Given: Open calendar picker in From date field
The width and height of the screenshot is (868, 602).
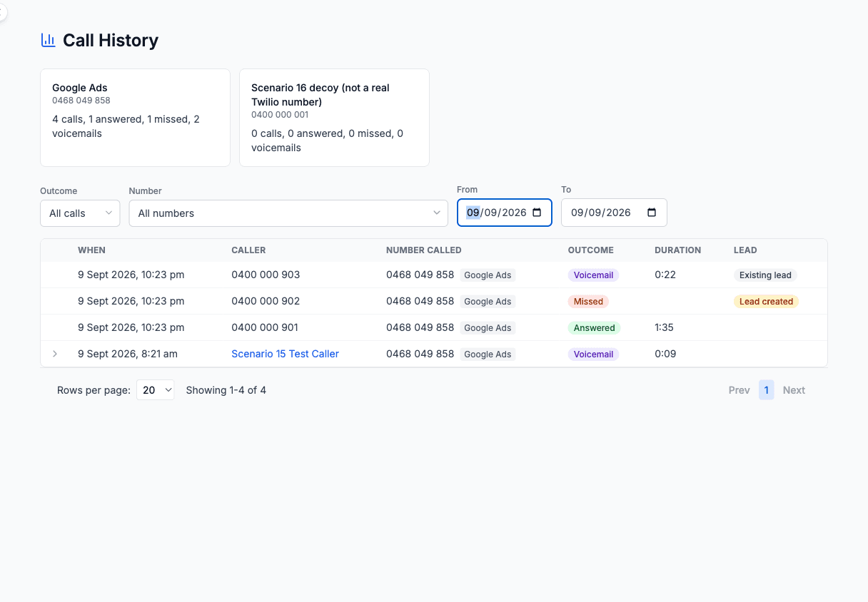Looking at the screenshot, I should tap(538, 213).
